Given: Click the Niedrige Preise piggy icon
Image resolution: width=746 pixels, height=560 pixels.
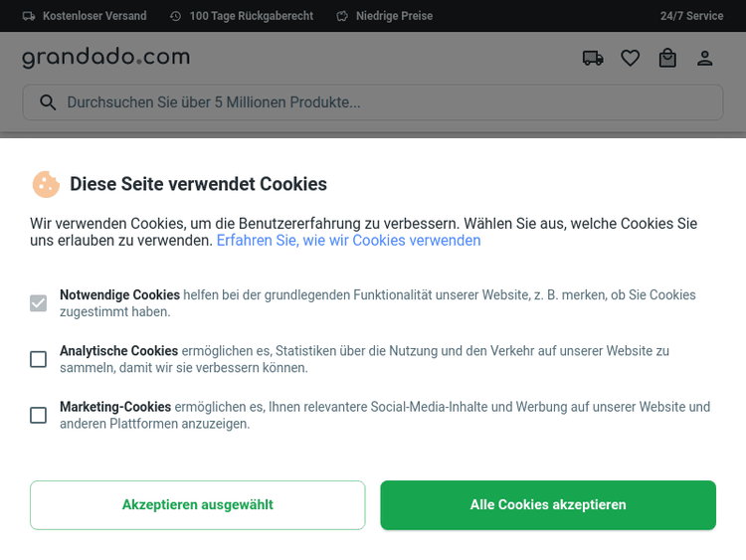Looking at the screenshot, I should tap(343, 16).
